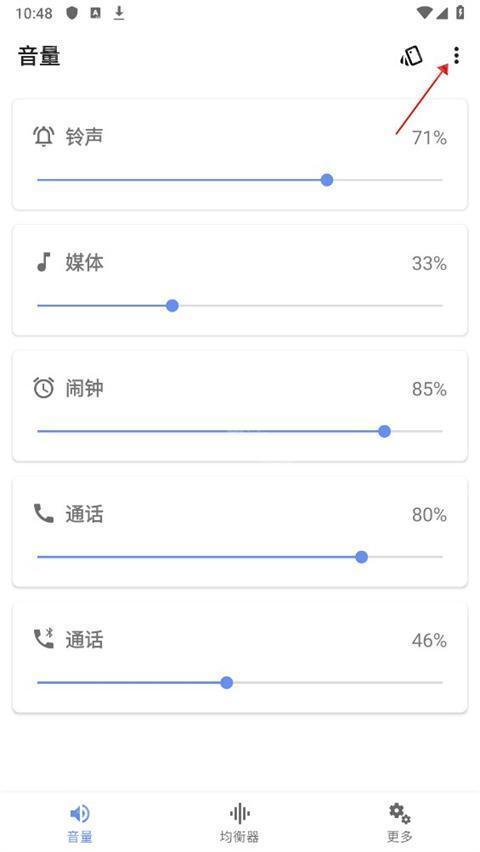This screenshot has height=852, width=480.
Task: Tap the ringtone bell icon
Action: (x=43, y=136)
